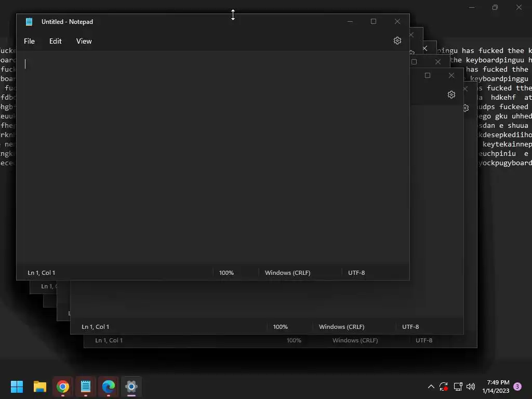Show hidden system tray icons
The height and width of the screenshot is (399, 532).
[x=431, y=387]
